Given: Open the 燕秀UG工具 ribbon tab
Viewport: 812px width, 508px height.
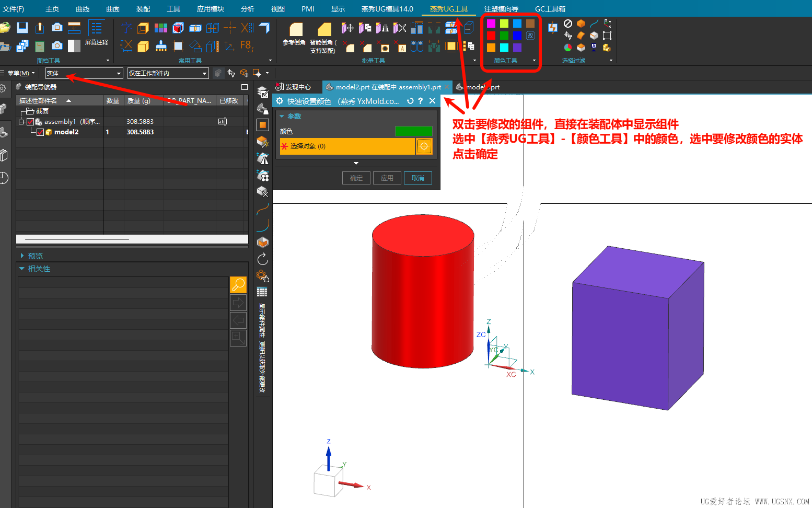Looking at the screenshot, I should [448, 9].
